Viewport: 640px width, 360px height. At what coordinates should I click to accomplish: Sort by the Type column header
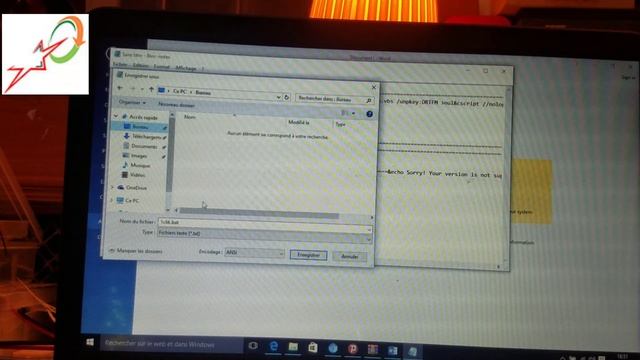(x=340, y=124)
